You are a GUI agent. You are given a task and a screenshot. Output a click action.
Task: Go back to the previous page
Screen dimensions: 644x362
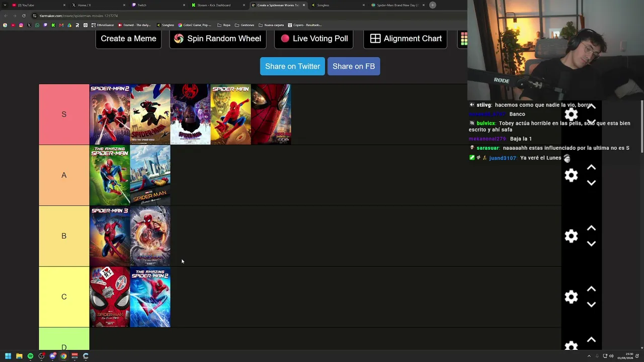coord(6,16)
